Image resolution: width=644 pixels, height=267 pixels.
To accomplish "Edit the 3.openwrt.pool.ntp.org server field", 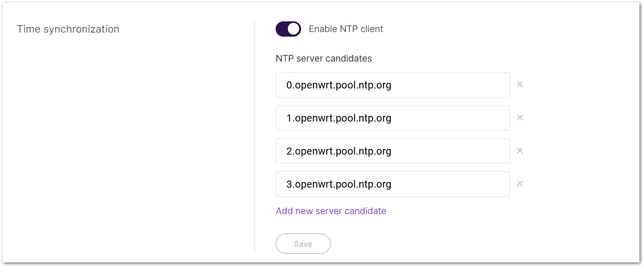I will 392,184.
